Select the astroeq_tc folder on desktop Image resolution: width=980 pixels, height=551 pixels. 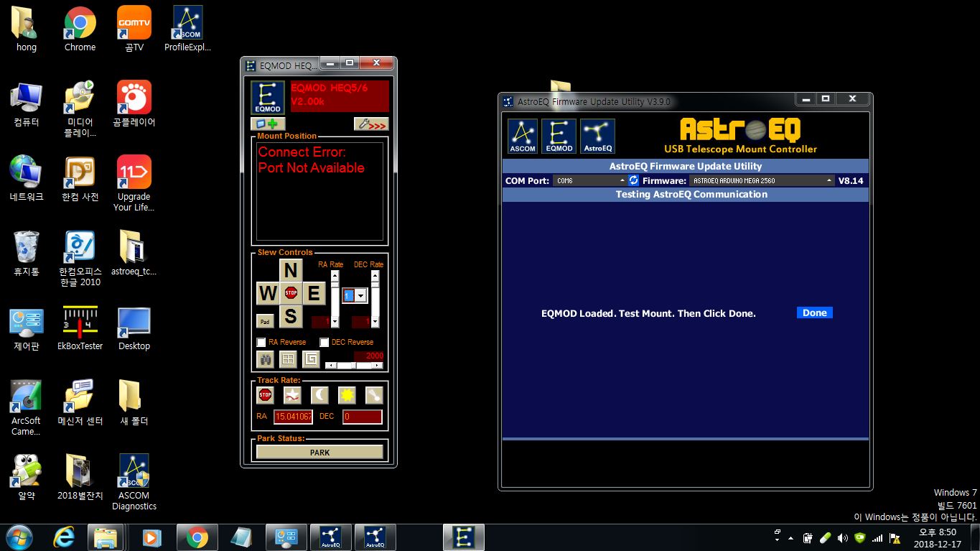coord(134,254)
